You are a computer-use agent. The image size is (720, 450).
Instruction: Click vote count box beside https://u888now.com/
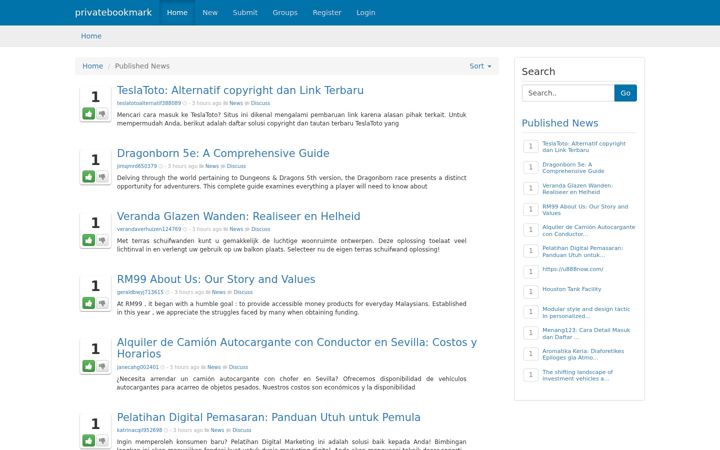pyautogui.click(x=531, y=271)
